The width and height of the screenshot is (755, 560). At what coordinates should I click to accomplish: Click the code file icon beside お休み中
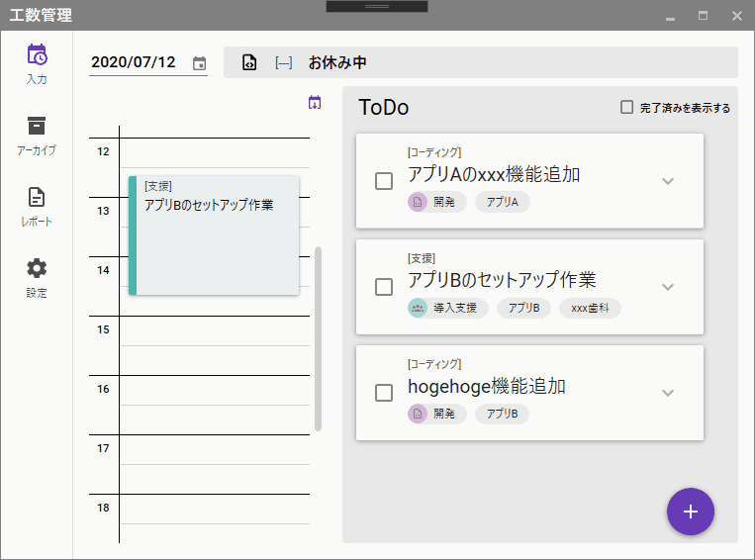coord(249,62)
